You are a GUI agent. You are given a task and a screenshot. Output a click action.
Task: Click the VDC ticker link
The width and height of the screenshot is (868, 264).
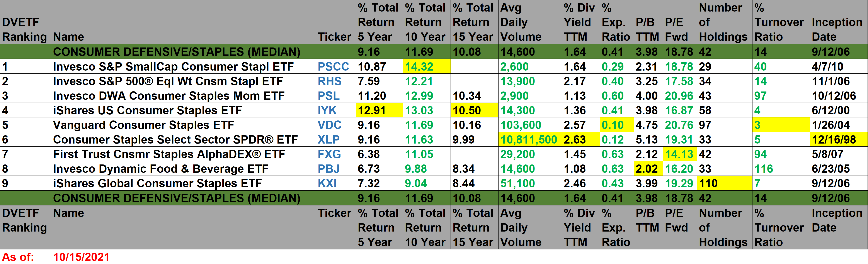(330, 125)
